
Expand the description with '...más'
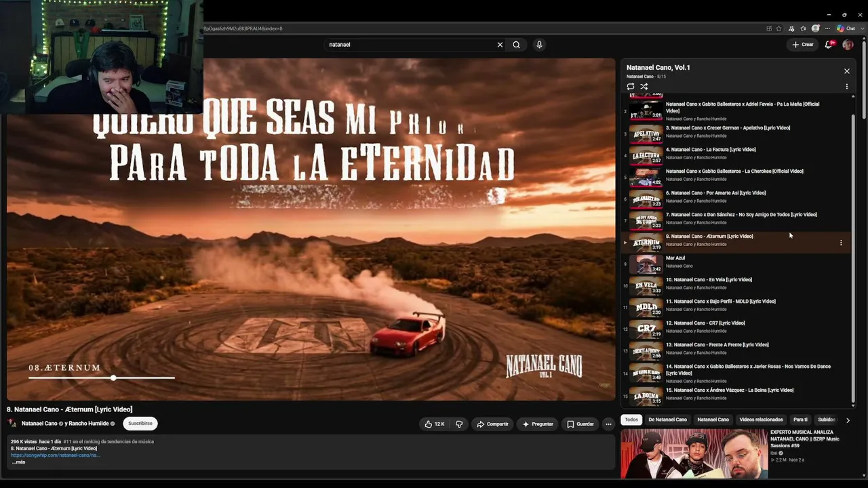[18, 462]
